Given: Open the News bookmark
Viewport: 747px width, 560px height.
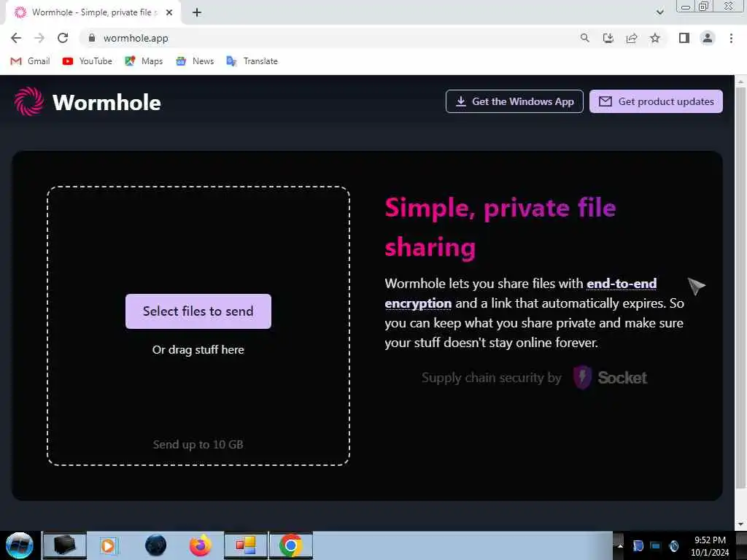Looking at the screenshot, I should (195, 61).
